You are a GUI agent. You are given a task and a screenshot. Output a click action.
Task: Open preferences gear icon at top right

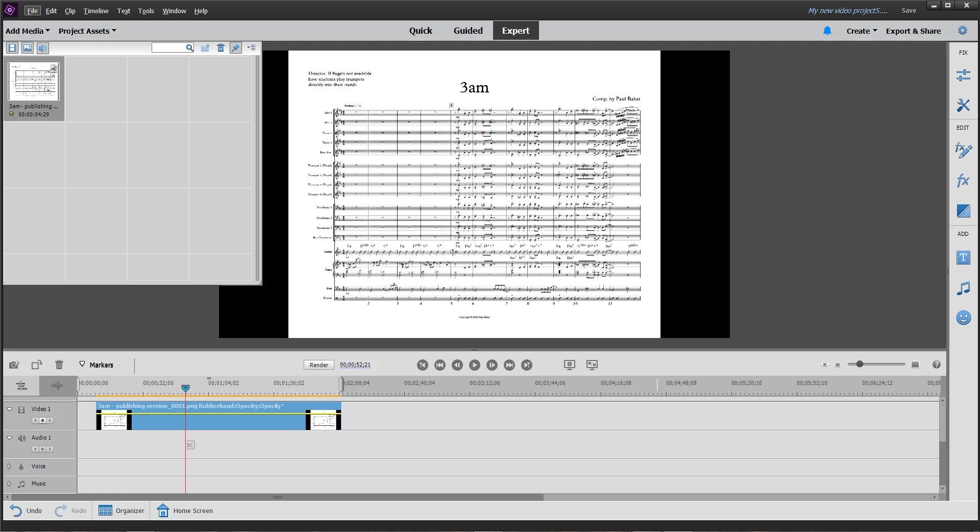point(963,31)
